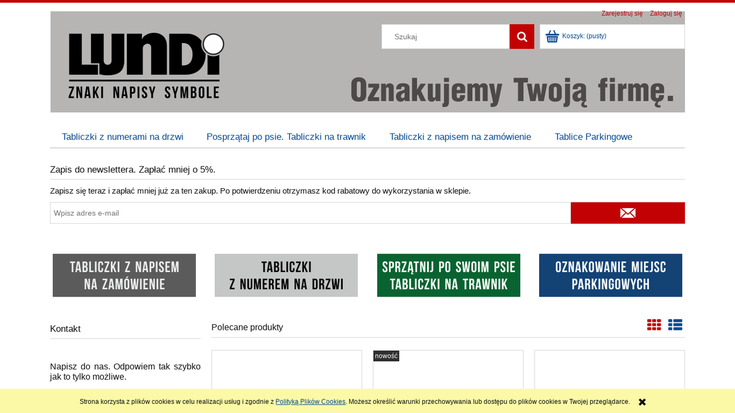Image resolution: width=735 pixels, height=413 pixels.
Task: Focus the Szukaj search field
Action: (x=445, y=37)
